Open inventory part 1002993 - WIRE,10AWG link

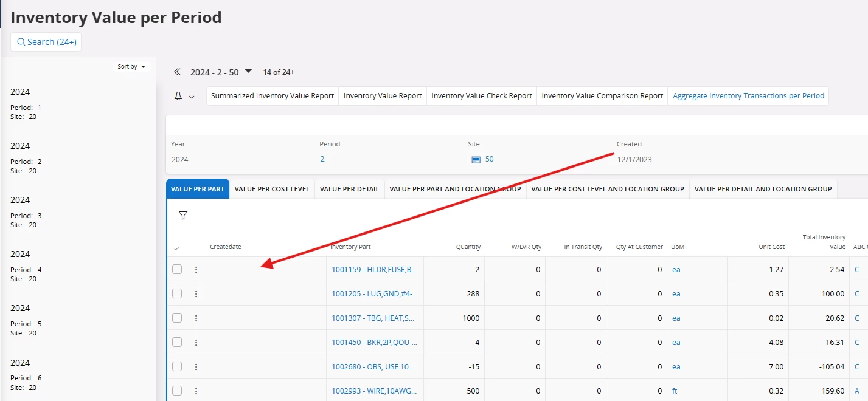[x=374, y=391]
